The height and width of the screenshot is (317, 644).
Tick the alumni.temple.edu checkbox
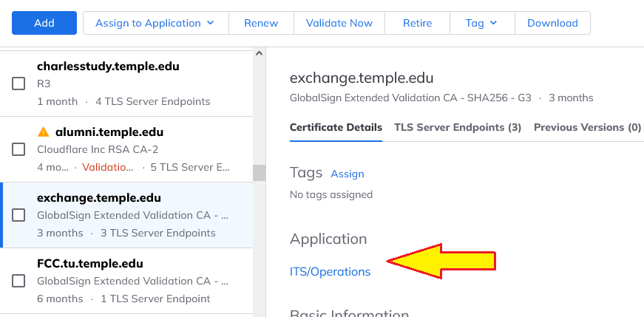pyautogui.click(x=18, y=149)
